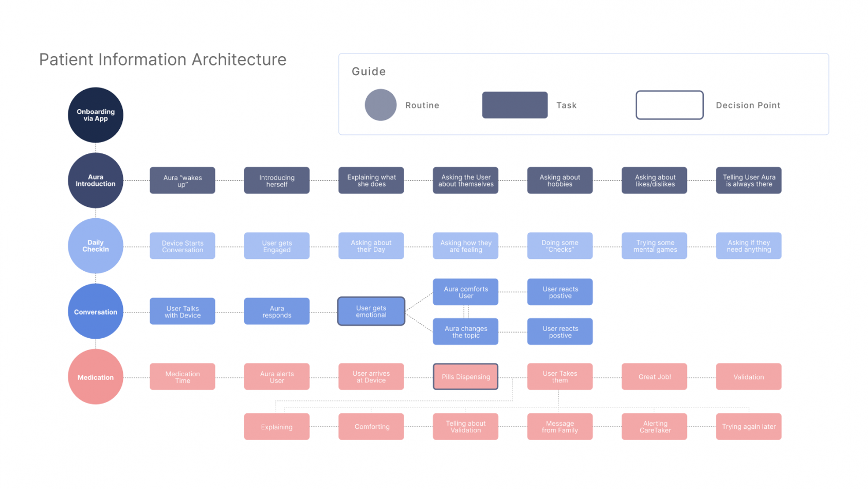Click the User arrives at Device box

coord(371,376)
